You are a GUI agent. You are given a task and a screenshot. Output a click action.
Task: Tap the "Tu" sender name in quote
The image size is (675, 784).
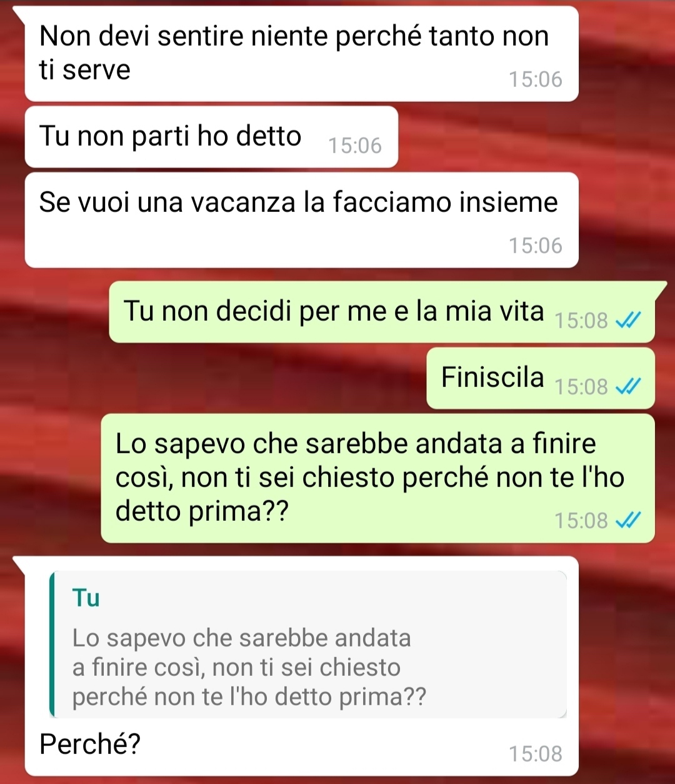coord(86,598)
